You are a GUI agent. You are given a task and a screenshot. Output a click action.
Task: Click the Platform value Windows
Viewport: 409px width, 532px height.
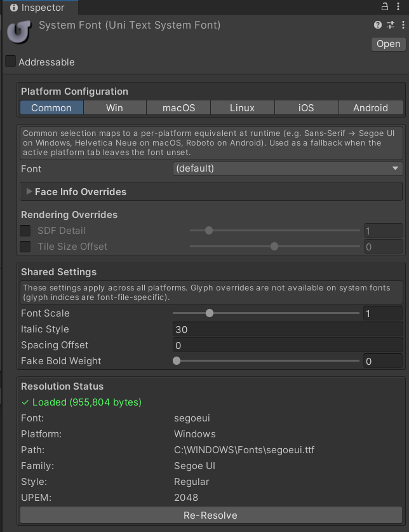[195, 434]
